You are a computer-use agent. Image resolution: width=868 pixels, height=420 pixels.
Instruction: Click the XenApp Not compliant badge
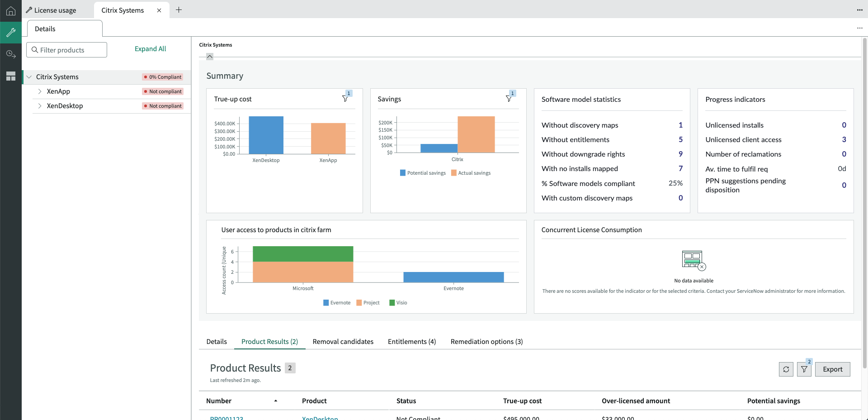tap(163, 91)
